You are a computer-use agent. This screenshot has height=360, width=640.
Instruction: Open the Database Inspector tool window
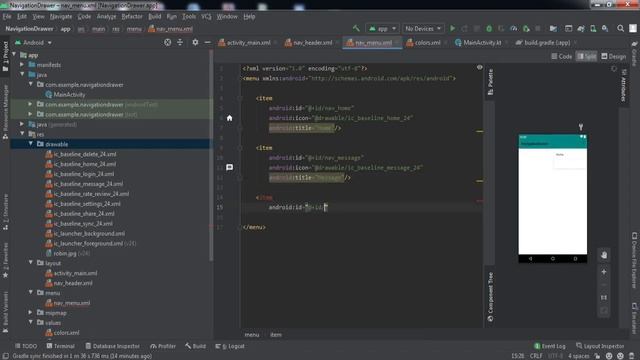coord(112,346)
